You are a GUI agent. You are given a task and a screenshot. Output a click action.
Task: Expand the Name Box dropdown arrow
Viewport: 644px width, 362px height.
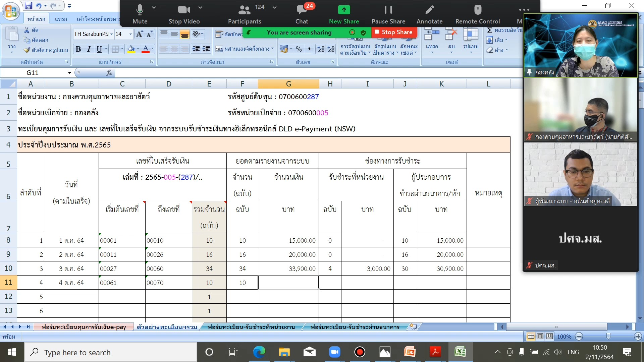coord(69,73)
